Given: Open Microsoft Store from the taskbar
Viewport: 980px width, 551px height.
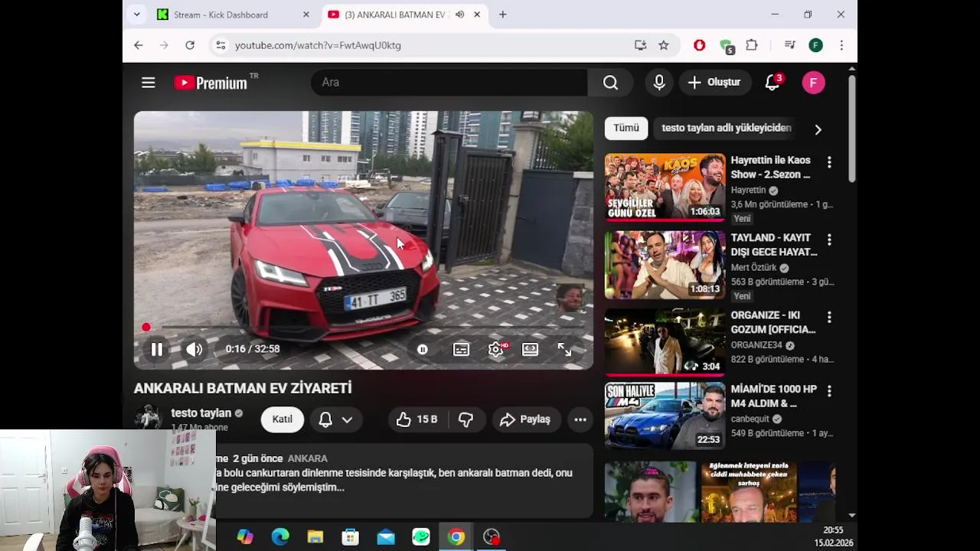Looking at the screenshot, I should (x=351, y=537).
